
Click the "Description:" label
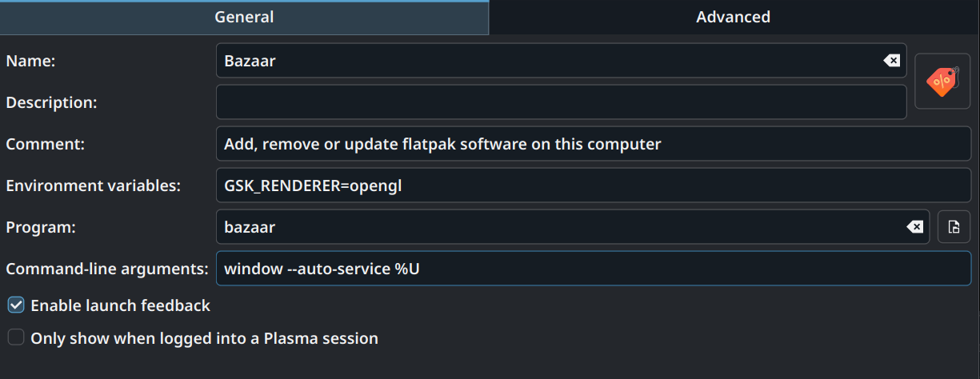[x=51, y=102]
